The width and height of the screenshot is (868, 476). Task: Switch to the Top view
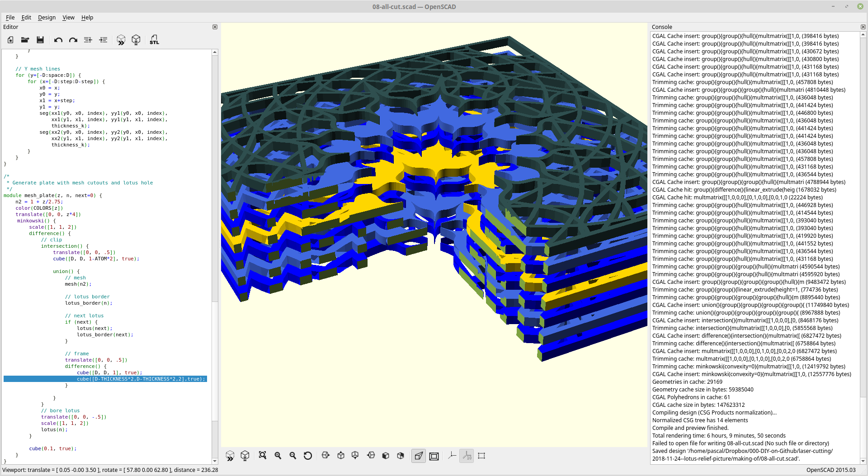pyautogui.click(x=341, y=456)
